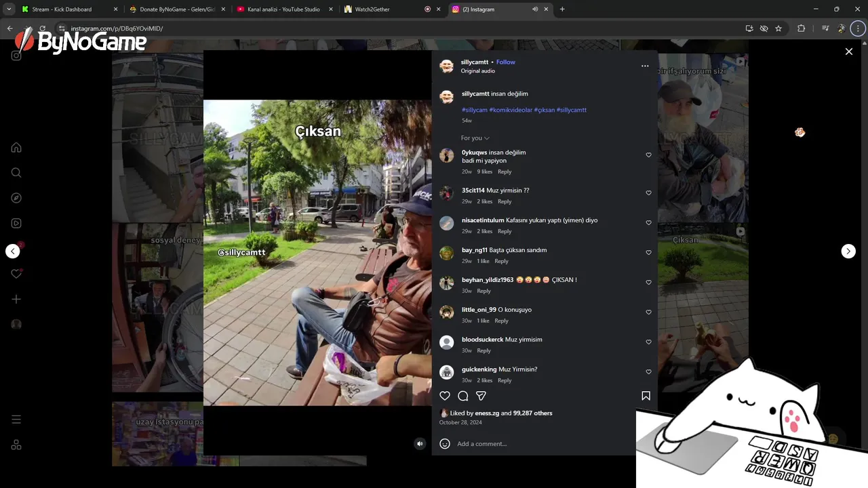Open the Explore compass icon

click(x=16, y=198)
